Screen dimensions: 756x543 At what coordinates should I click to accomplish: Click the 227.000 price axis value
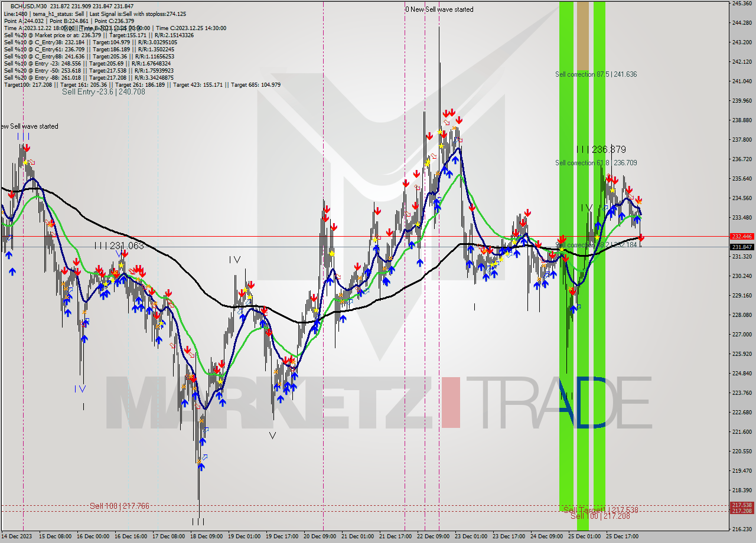742,335
